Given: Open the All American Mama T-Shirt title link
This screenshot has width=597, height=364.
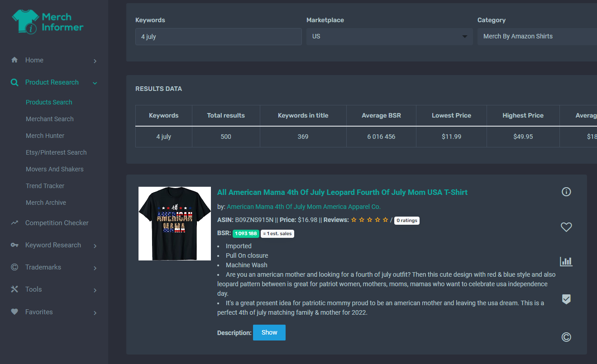Looking at the screenshot, I should [x=342, y=192].
